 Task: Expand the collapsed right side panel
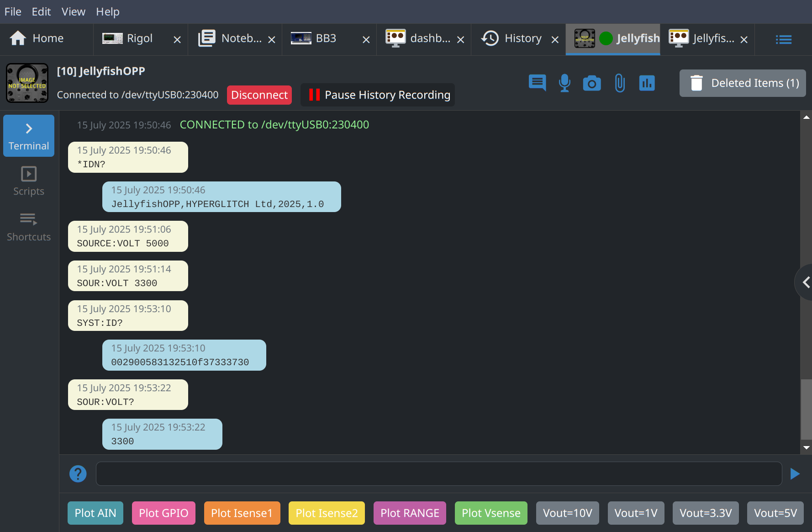click(806, 282)
